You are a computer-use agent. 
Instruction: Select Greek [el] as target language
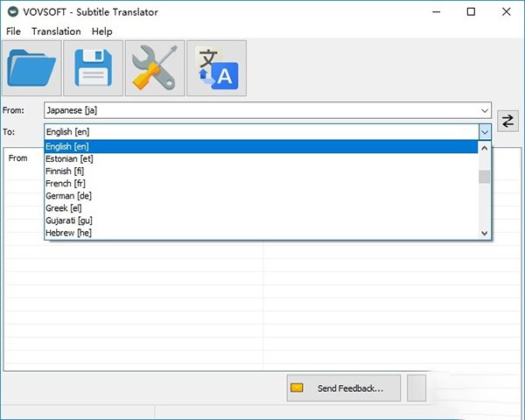pyautogui.click(x=261, y=208)
